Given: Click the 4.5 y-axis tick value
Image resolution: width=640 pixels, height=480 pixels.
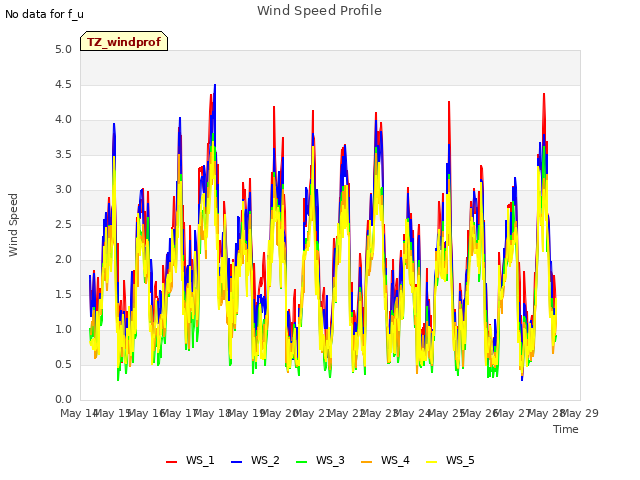Looking at the screenshot, I should tap(63, 85).
